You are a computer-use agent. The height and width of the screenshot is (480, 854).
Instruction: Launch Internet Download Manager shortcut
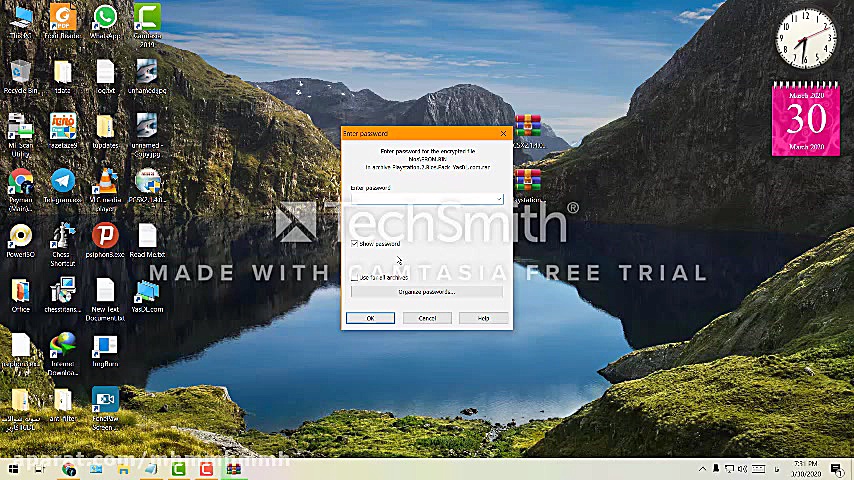click(x=63, y=354)
